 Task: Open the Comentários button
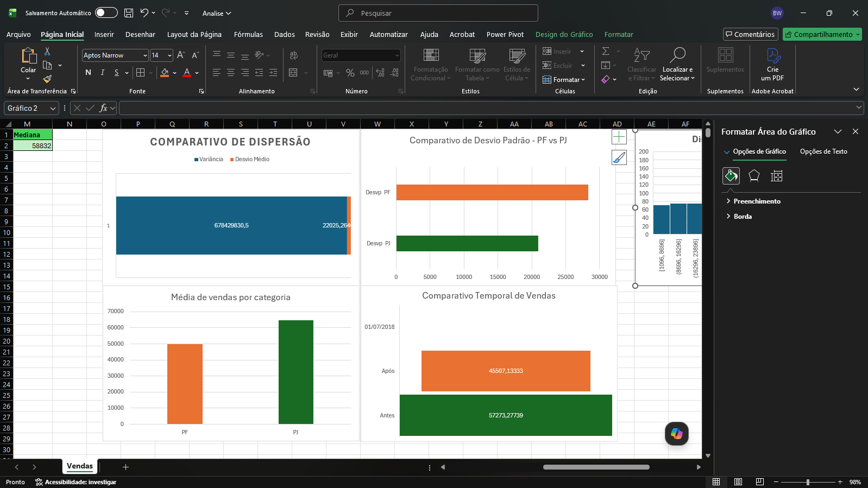[x=751, y=34]
